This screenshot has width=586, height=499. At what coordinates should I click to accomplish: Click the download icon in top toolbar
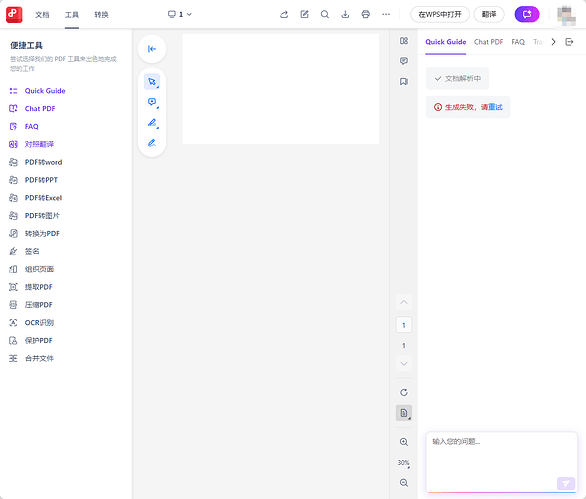coord(345,15)
